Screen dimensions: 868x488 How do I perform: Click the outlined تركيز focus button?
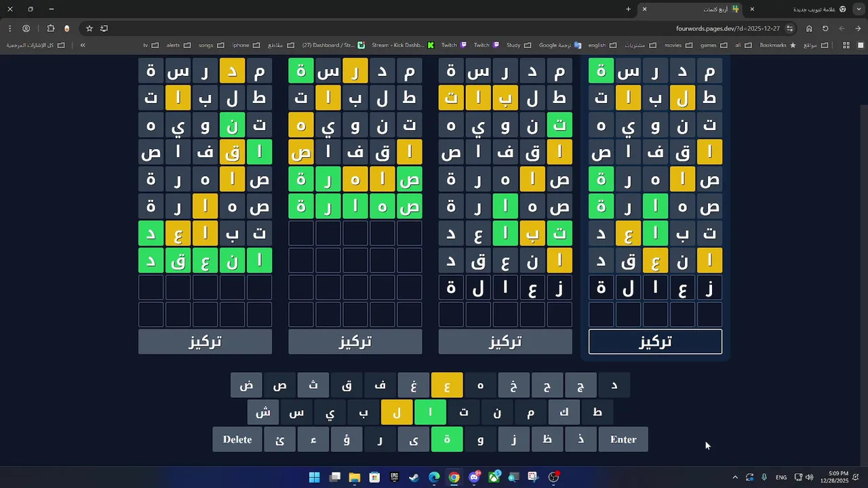pyautogui.click(x=655, y=342)
